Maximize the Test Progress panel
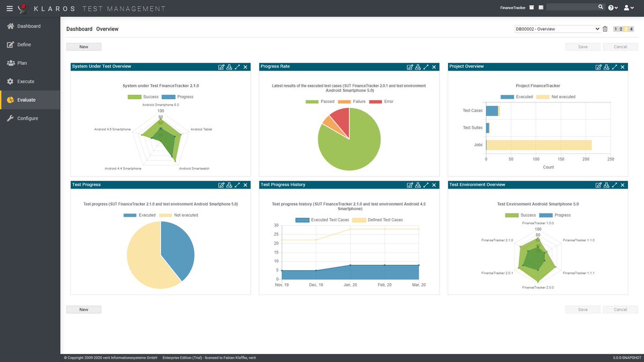The image size is (644, 362). click(237, 185)
